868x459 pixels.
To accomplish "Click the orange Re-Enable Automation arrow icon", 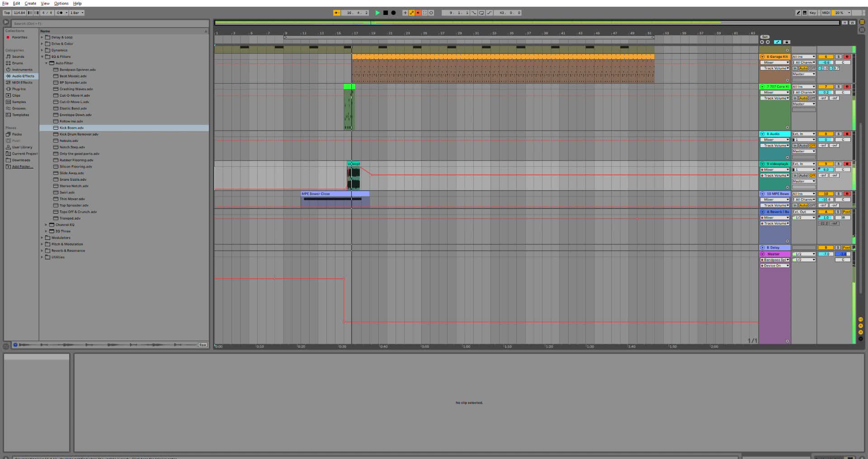I will [418, 13].
